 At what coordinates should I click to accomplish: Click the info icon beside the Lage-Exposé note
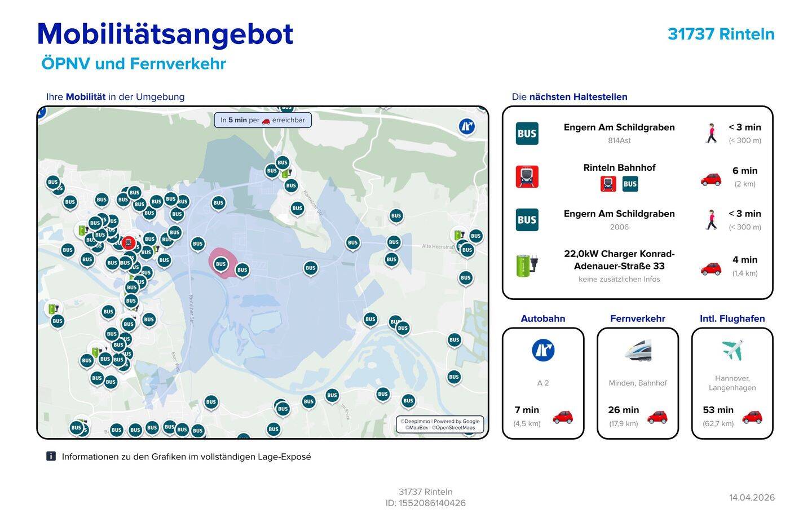coord(51,457)
